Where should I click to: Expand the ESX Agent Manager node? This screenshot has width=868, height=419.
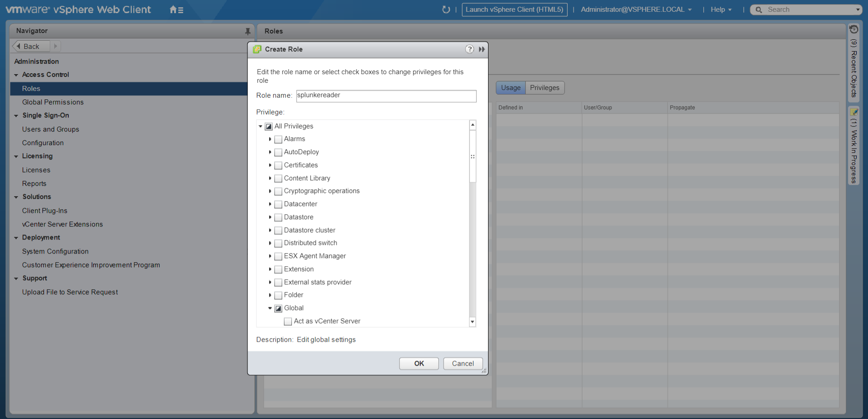pos(270,256)
